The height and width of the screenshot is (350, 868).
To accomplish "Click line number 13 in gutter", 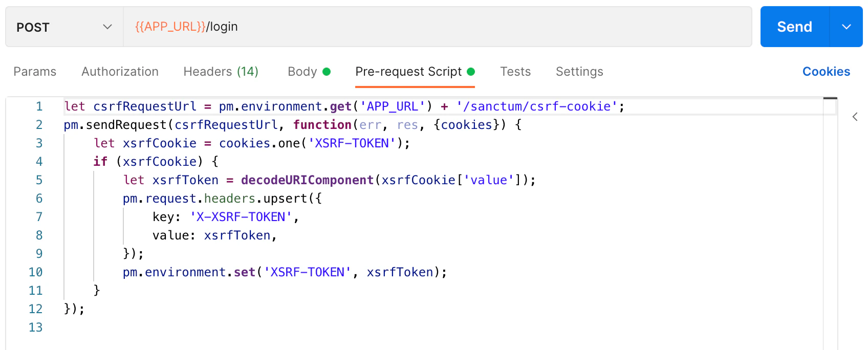I will point(35,327).
